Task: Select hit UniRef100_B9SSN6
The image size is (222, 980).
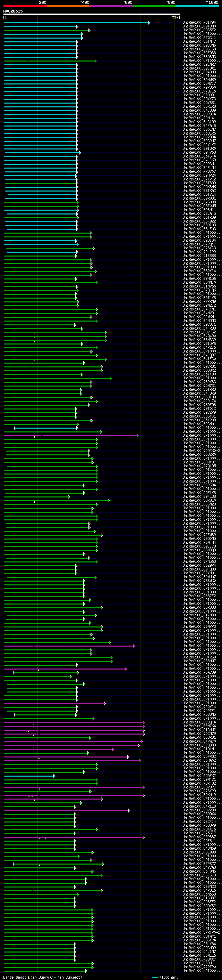Action: [x=199, y=45]
